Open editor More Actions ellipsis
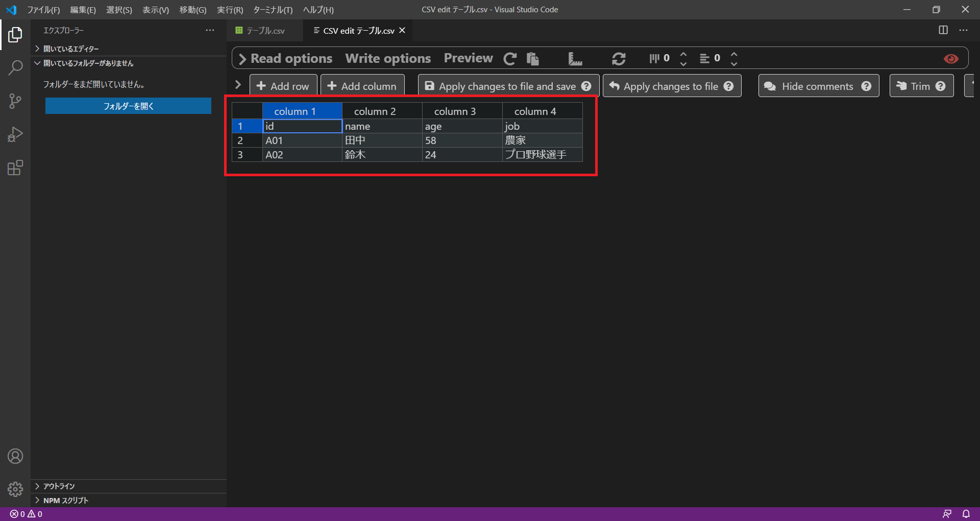 click(x=963, y=30)
